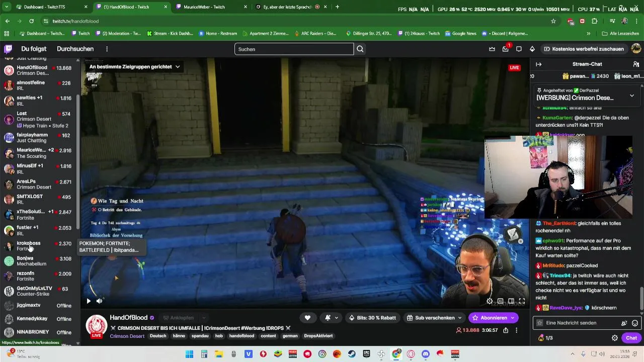Open the more options dots beside Durchsuchen
The height and width of the screenshot is (362, 644).
point(107,49)
